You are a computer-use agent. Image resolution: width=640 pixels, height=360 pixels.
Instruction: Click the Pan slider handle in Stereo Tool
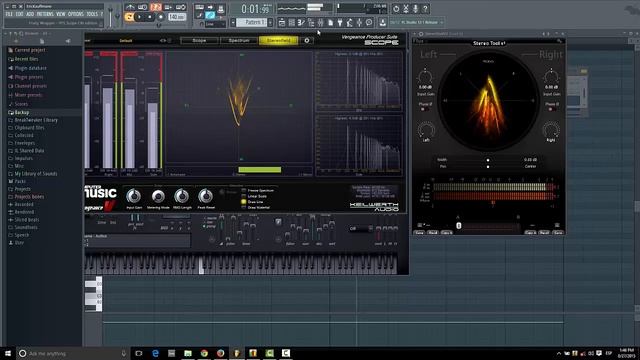pyautogui.click(x=488, y=167)
